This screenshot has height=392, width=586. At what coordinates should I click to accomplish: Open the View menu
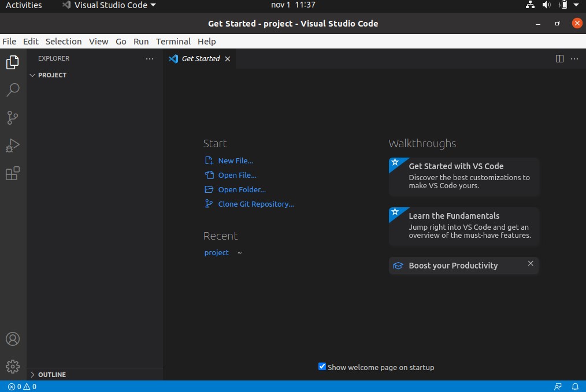click(x=99, y=42)
